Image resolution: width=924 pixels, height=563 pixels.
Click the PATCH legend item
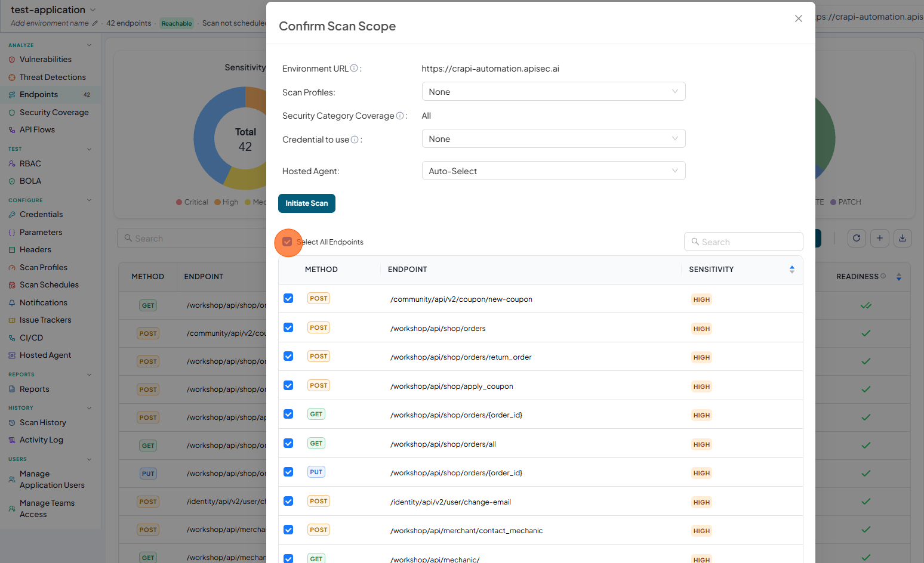click(846, 202)
